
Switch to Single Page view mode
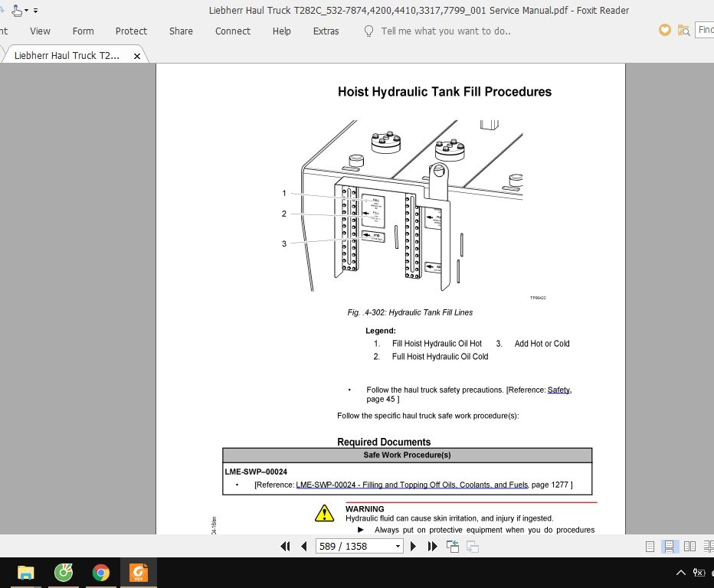coord(649,546)
